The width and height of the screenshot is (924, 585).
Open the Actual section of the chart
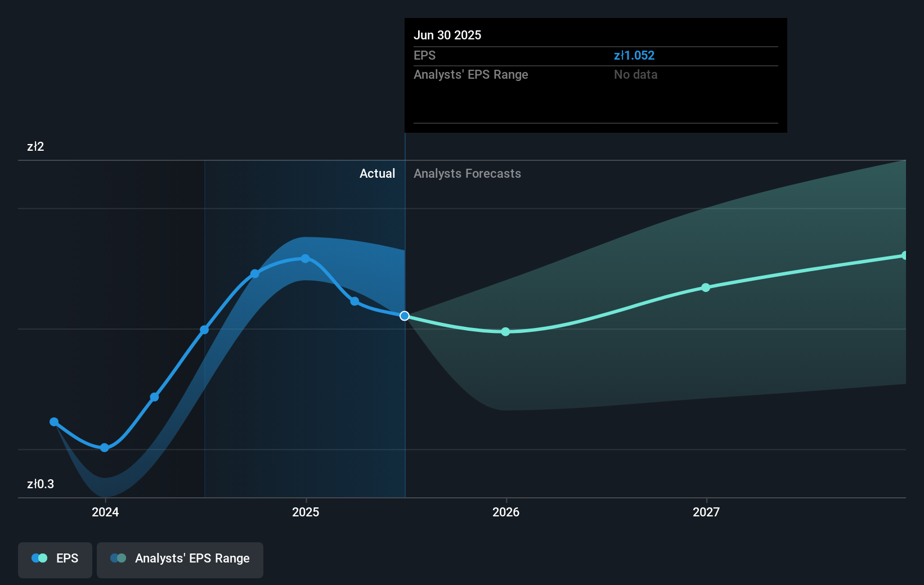pos(377,174)
